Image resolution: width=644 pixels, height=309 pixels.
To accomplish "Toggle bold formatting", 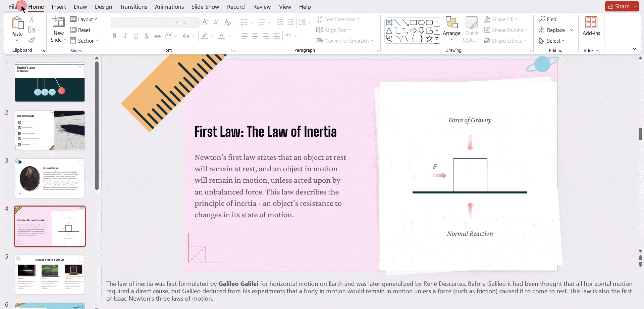I will (114, 36).
